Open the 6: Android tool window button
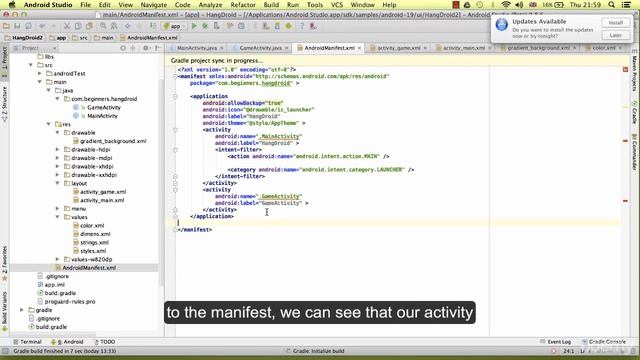The height and width of the screenshot is (360, 640). click(x=67, y=342)
